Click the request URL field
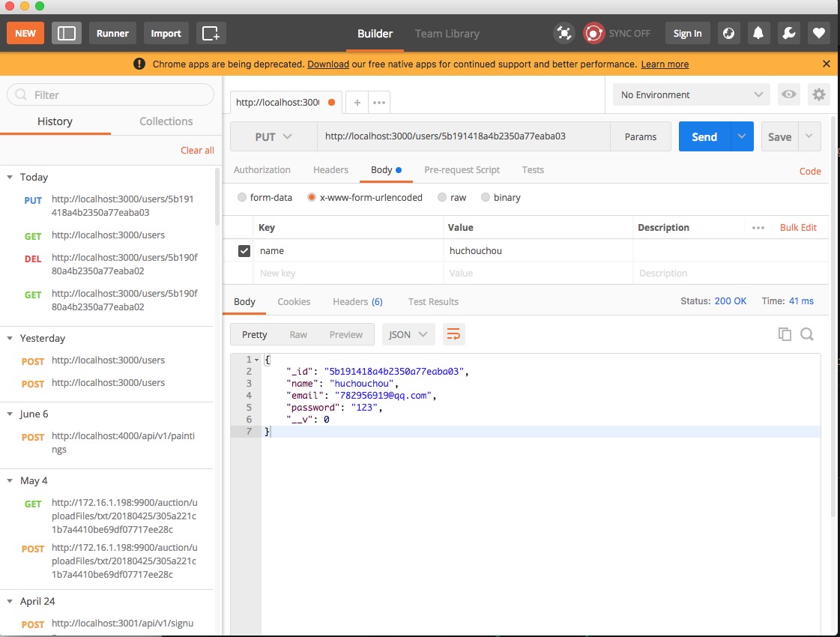This screenshot has height=637, width=840. (463, 136)
